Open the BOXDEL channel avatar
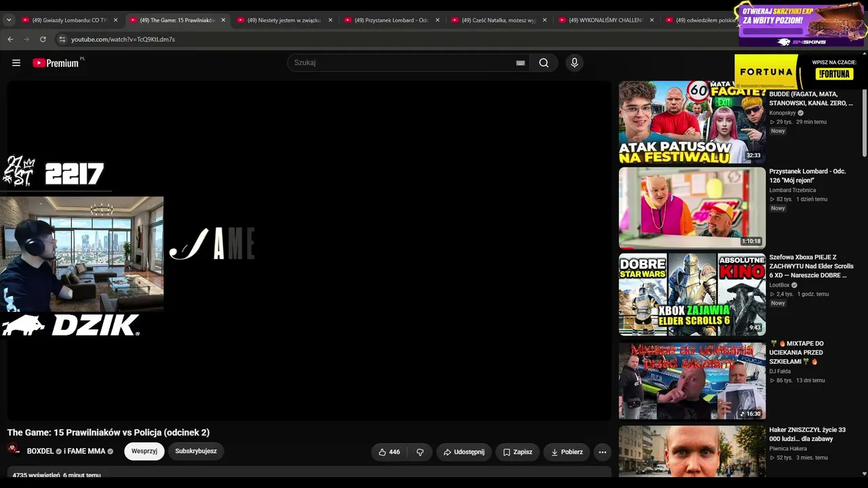This screenshot has height=488, width=868. pyautogui.click(x=14, y=449)
